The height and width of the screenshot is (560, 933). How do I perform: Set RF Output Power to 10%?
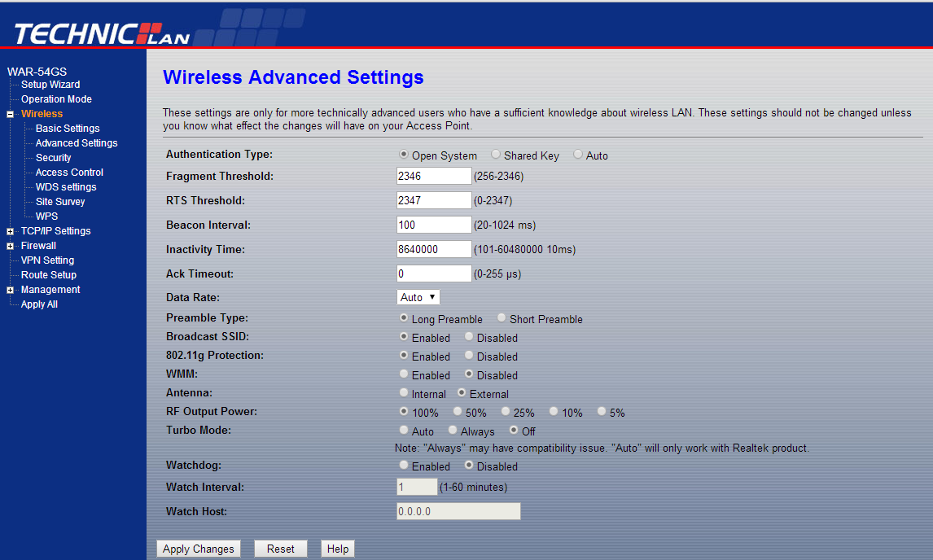pyautogui.click(x=554, y=411)
